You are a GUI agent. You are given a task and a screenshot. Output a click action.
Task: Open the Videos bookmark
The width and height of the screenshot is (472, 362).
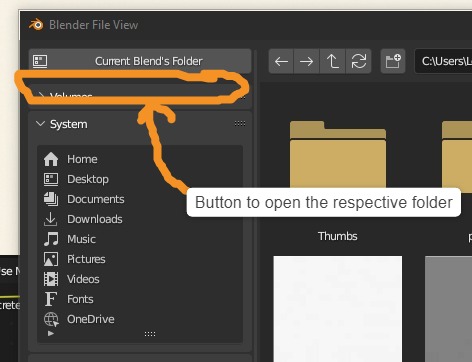140,279
